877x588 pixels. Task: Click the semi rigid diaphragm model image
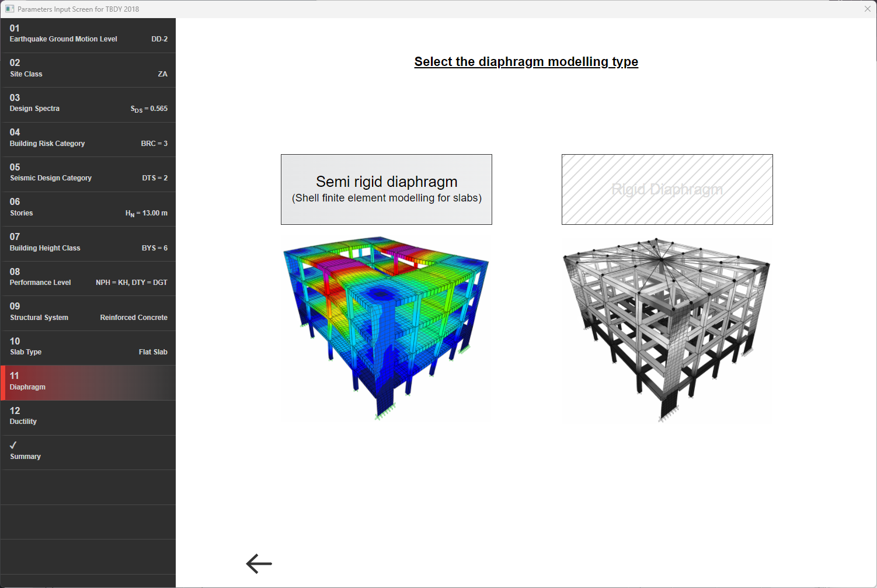click(385, 327)
